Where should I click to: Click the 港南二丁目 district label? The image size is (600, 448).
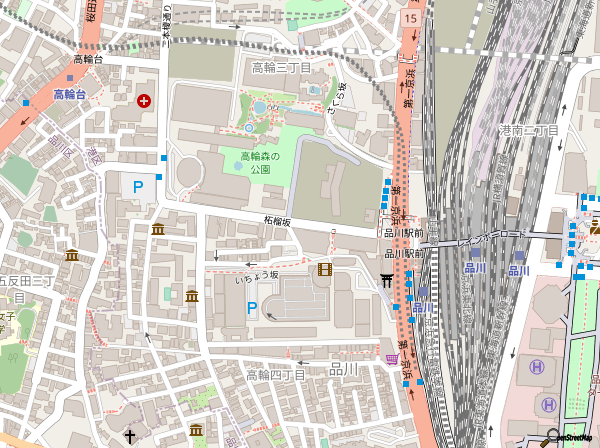point(529,131)
